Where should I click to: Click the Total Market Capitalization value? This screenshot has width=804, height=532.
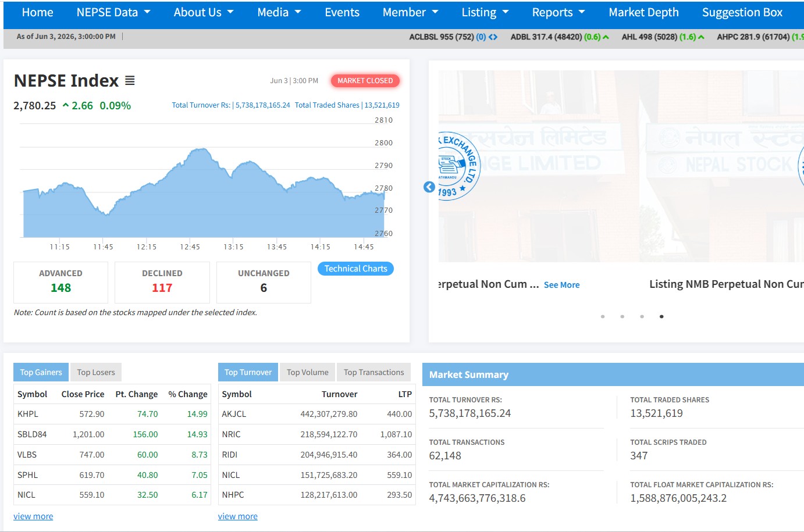(x=477, y=498)
